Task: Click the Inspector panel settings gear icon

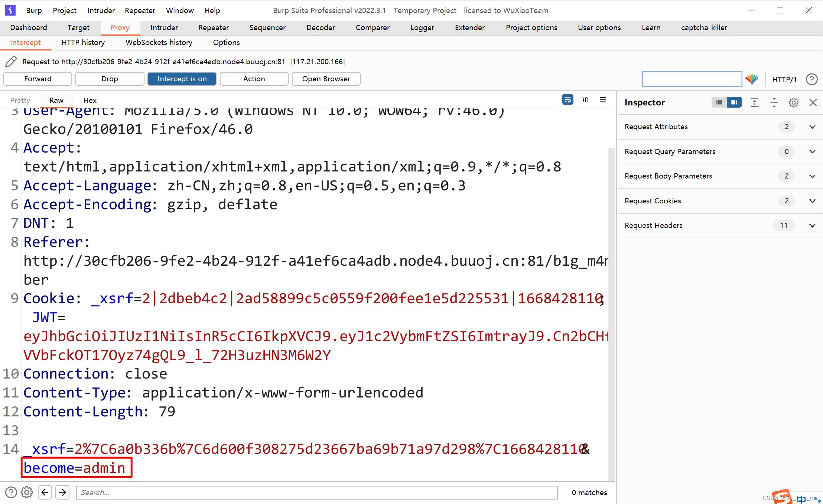Action: pyautogui.click(x=794, y=102)
